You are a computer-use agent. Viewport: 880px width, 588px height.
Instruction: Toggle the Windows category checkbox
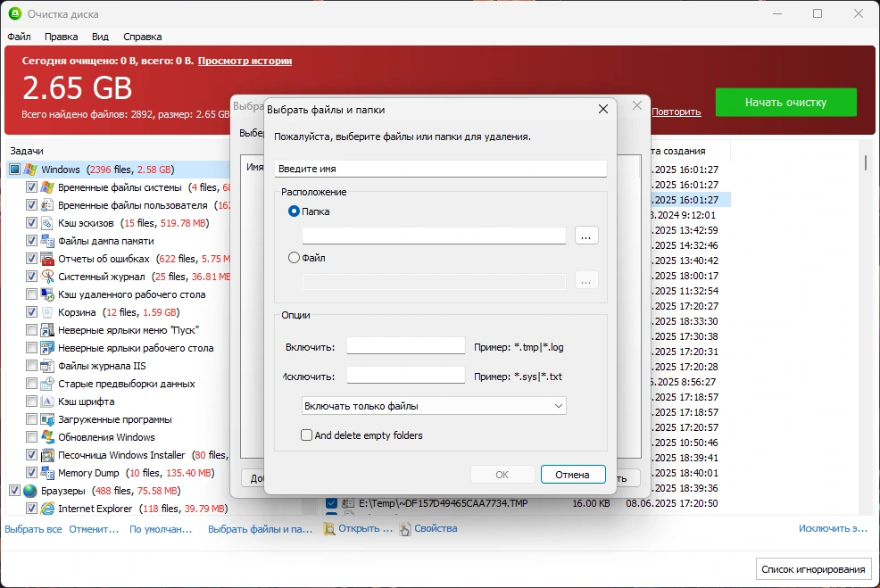point(14,170)
